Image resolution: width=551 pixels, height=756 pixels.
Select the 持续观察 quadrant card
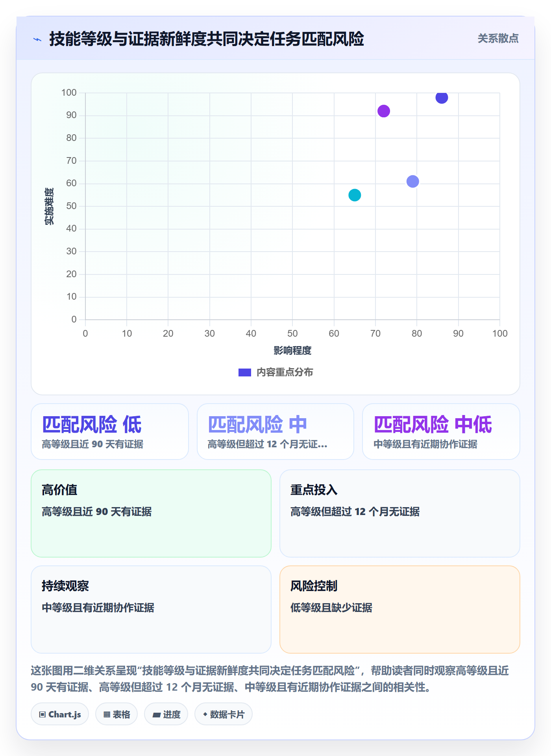click(151, 610)
